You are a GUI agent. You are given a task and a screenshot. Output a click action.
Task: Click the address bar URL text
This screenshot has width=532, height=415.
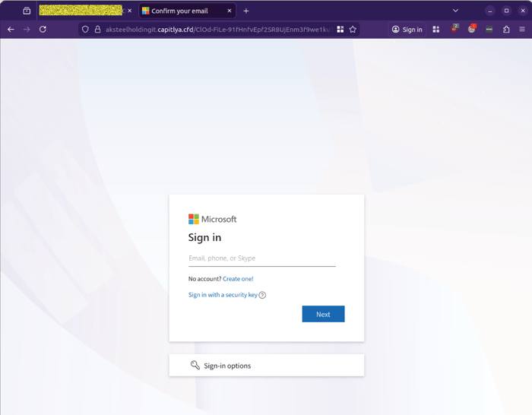click(x=218, y=30)
